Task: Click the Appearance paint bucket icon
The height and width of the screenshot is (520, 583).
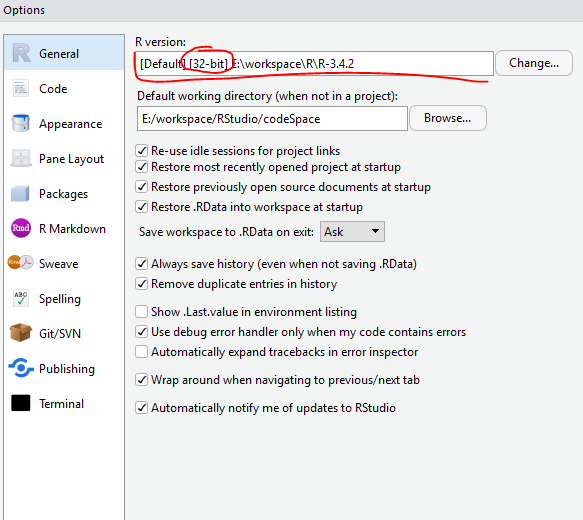Action: click(x=20, y=123)
